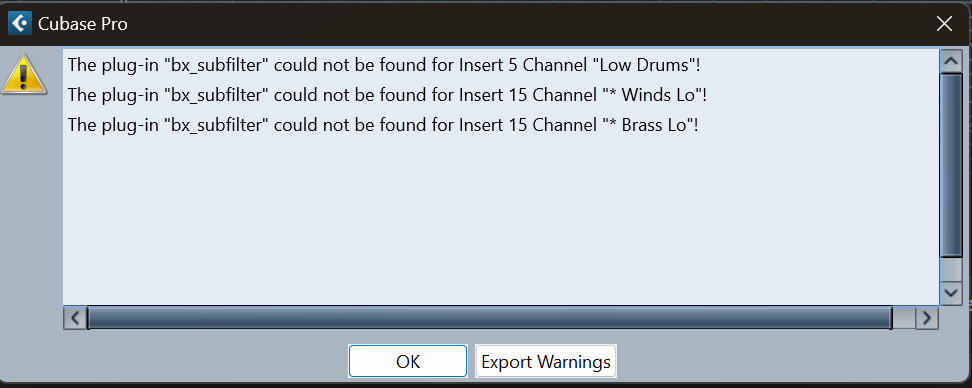The image size is (972, 388).
Task: Click the vertical scrollbar down arrow
Action: point(950,293)
